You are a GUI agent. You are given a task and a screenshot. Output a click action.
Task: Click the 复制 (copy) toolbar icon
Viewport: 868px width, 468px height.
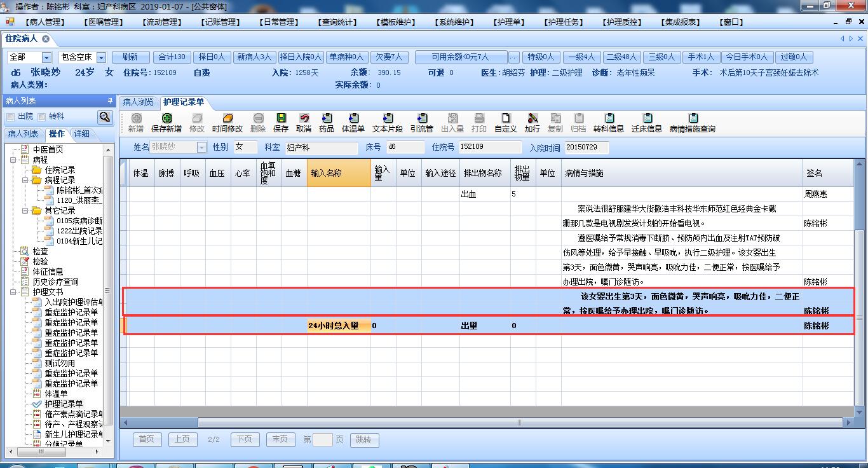(x=555, y=118)
